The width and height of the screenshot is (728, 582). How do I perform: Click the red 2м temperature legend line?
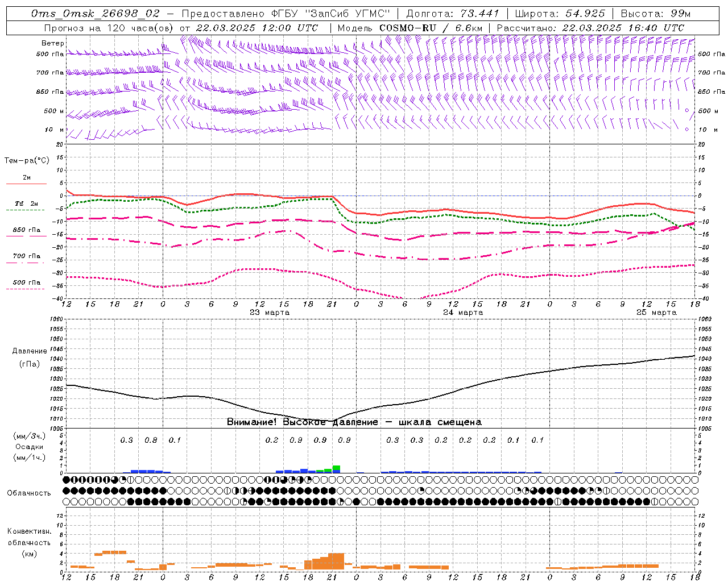(x=26, y=184)
